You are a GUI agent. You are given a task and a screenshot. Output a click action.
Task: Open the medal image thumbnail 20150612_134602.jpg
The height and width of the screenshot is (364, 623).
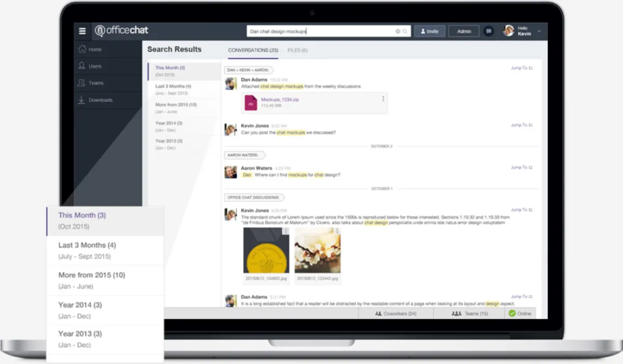[x=266, y=250]
